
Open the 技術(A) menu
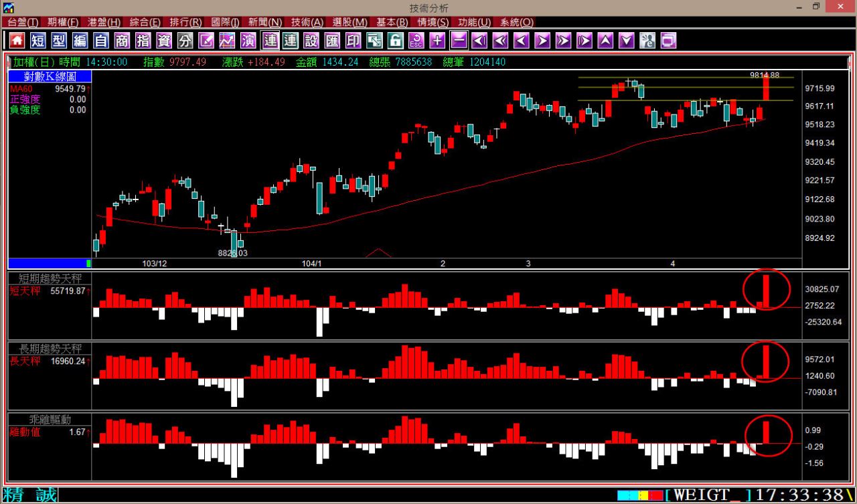[307, 22]
